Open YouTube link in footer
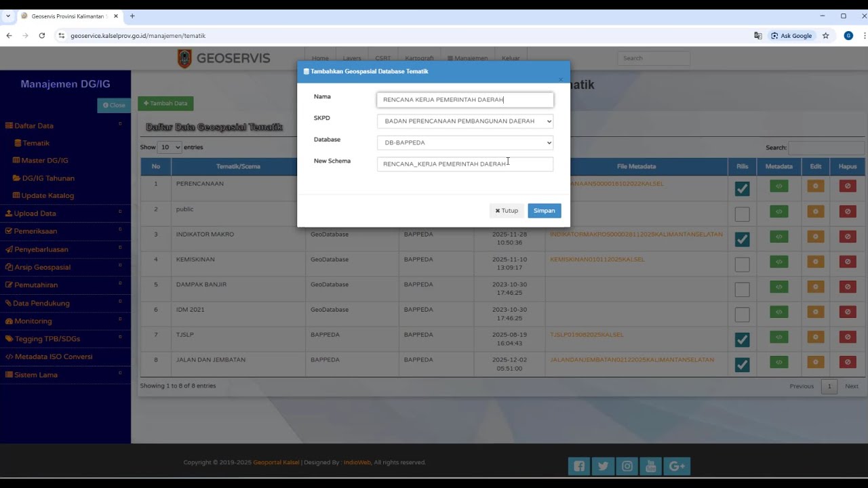This screenshot has height=488, width=868. coord(651,466)
